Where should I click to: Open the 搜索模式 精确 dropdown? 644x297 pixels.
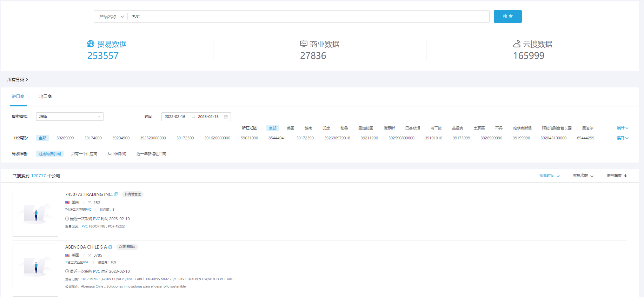[69, 117]
